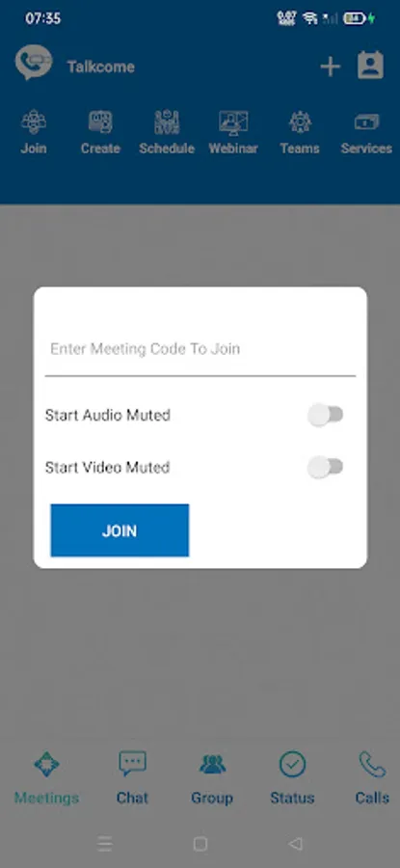Enable Start Video Muted switch
This screenshot has width=400, height=868.
click(x=326, y=467)
